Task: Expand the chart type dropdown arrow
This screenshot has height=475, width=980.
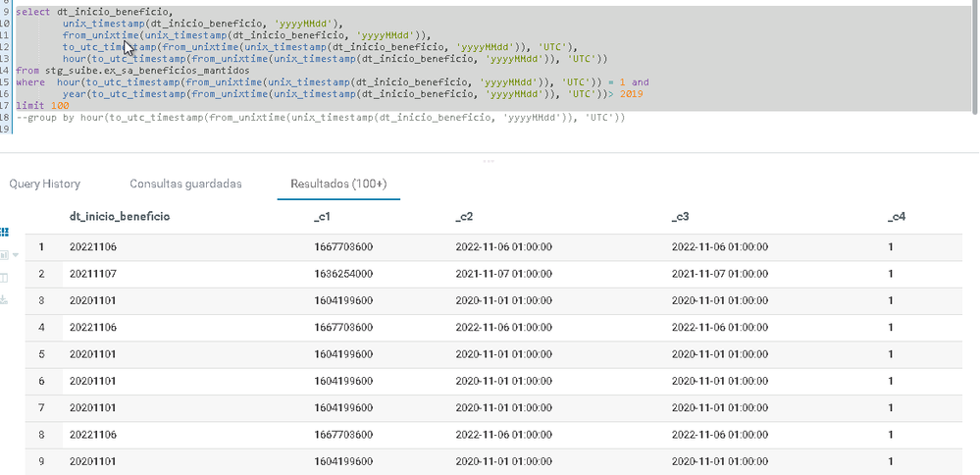Action: [16, 255]
